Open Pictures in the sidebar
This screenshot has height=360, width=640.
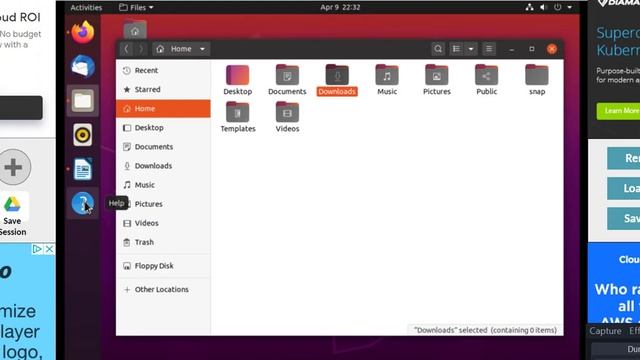tap(163, 204)
